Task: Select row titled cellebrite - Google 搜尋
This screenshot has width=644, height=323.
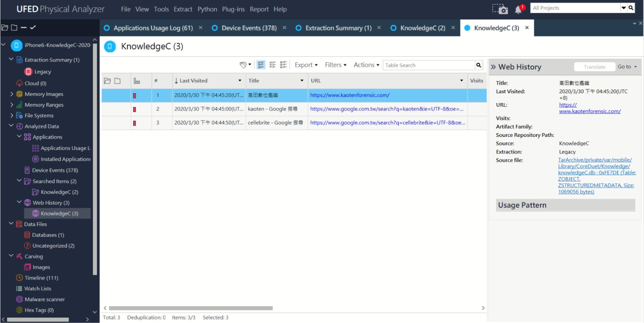Action: [x=294, y=123]
